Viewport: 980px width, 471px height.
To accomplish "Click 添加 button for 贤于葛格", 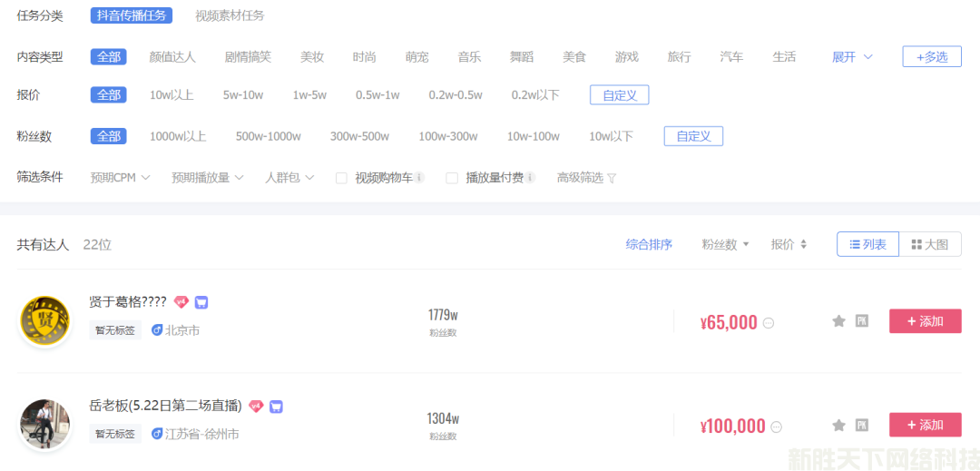I will 925,321.
